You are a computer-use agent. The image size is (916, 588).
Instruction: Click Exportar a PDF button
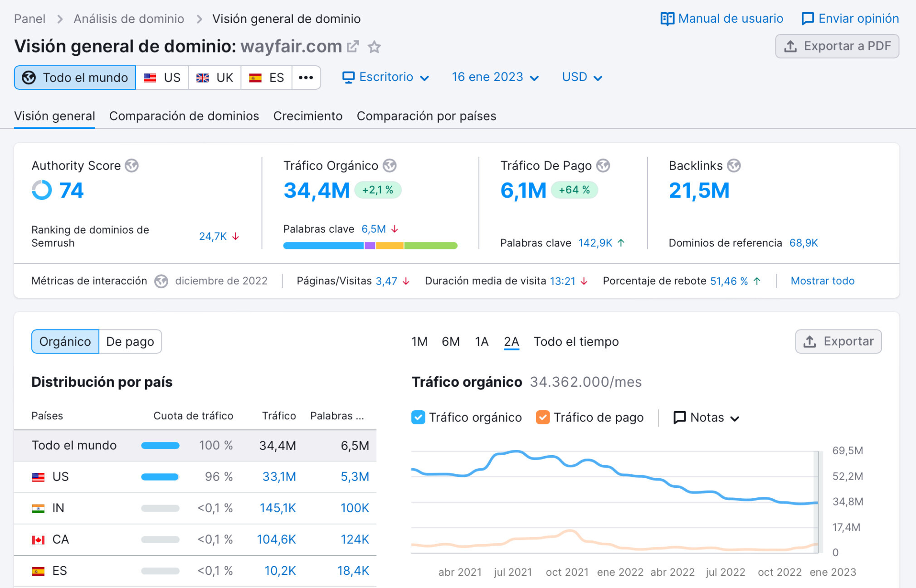tap(837, 46)
